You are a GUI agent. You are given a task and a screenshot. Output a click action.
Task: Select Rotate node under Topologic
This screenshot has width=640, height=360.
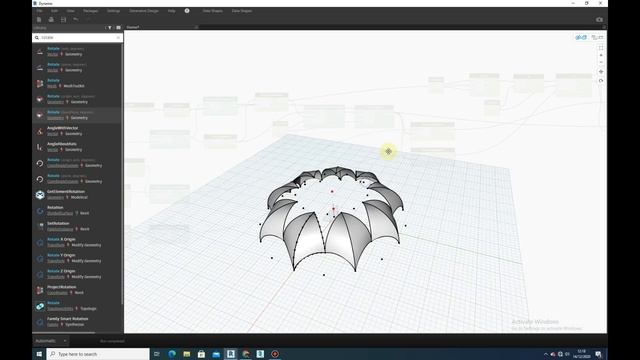point(78,306)
